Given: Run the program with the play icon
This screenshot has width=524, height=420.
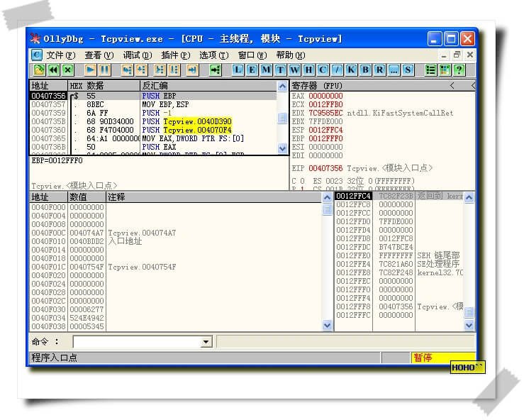Looking at the screenshot, I should (x=90, y=70).
